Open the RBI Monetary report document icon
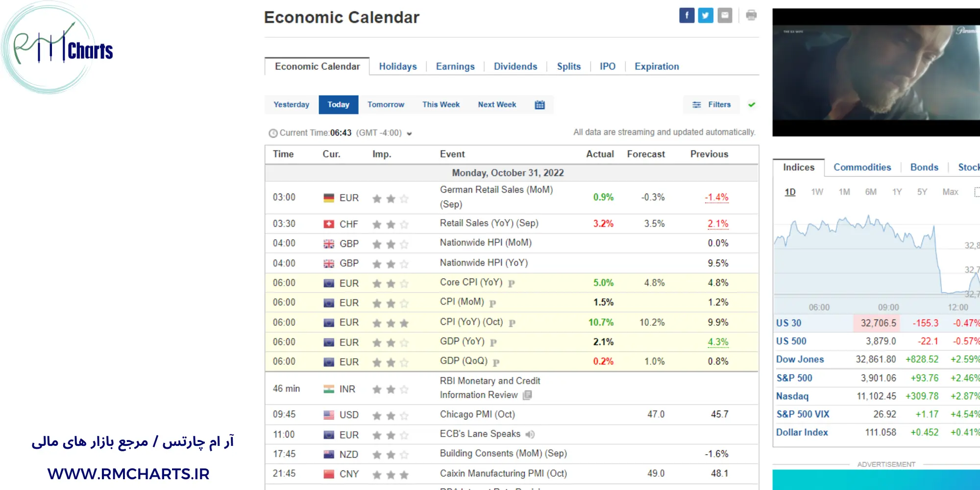This screenshot has width=980, height=490. tap(527, 395)
